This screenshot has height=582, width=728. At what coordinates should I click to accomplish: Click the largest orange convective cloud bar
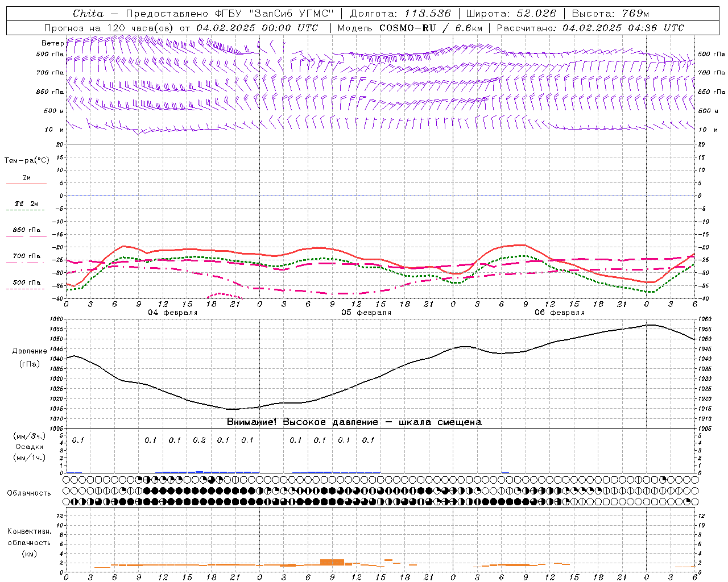point(332,562)
